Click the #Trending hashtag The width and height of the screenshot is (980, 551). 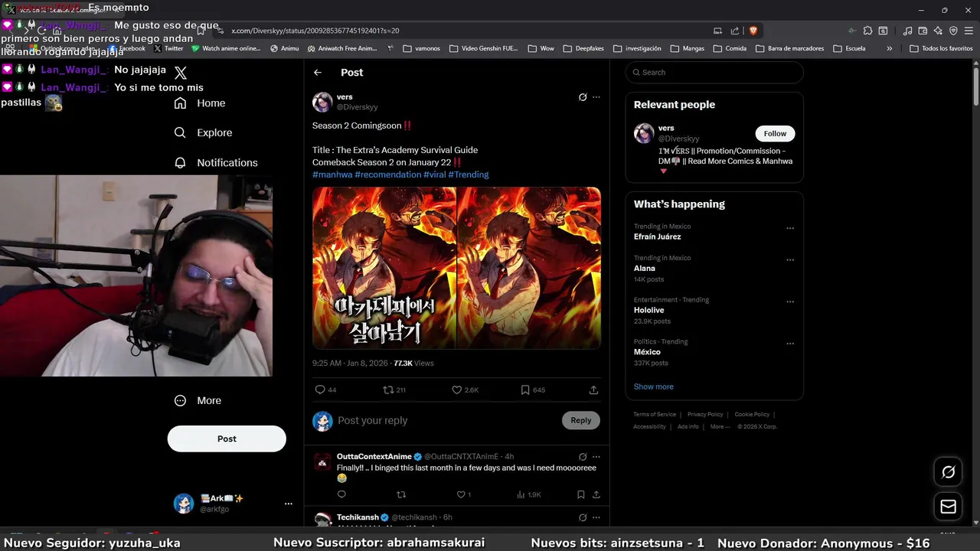(x=468, y=174)
